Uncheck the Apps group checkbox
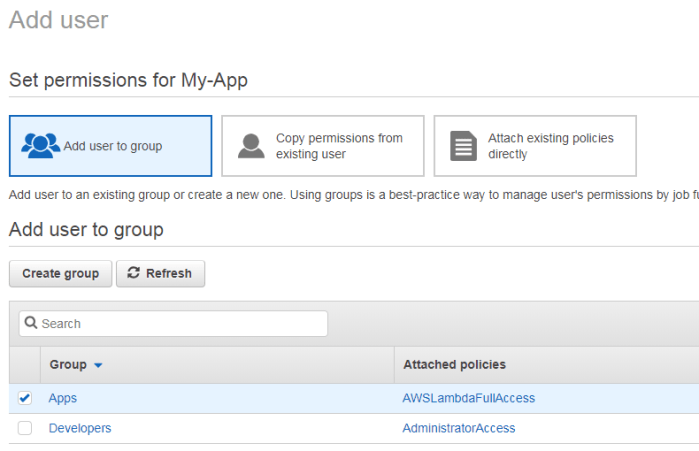 point(25,398)
